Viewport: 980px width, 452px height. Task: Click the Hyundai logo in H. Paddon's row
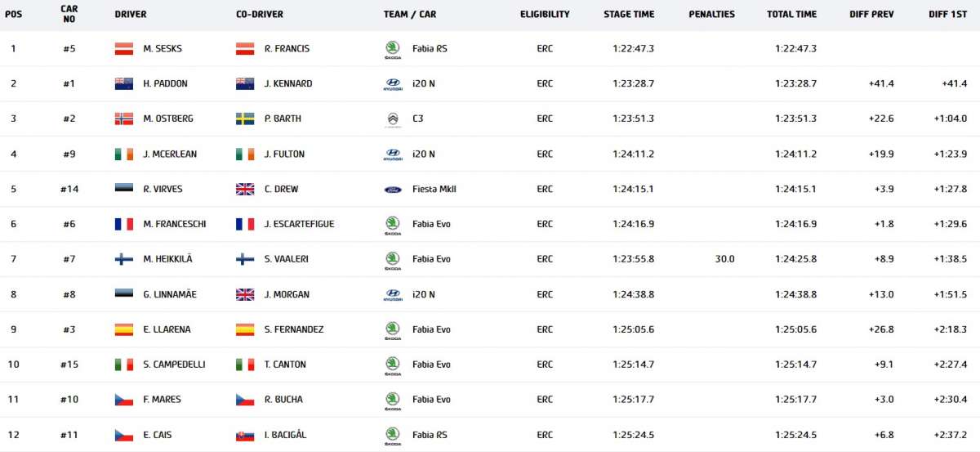(393, 84)
